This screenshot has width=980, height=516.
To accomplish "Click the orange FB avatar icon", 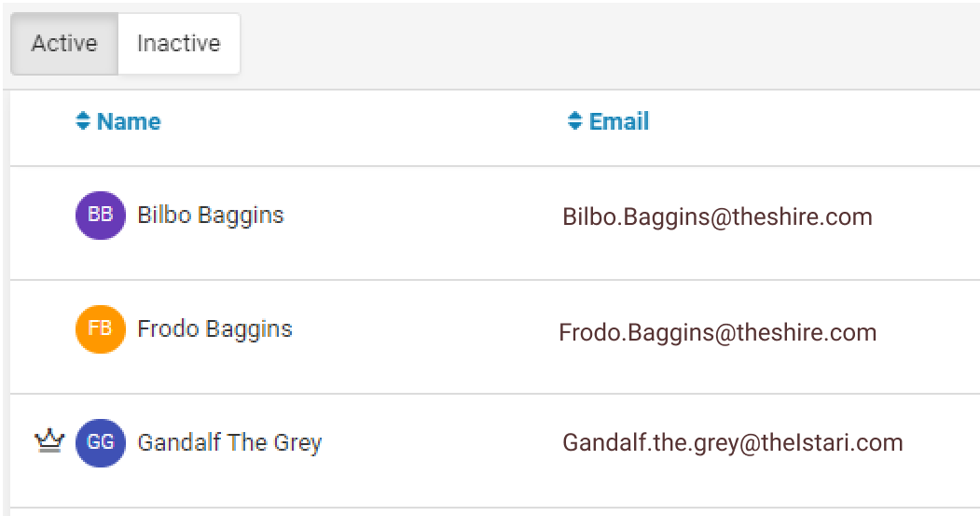I will (x=100, y=329).
